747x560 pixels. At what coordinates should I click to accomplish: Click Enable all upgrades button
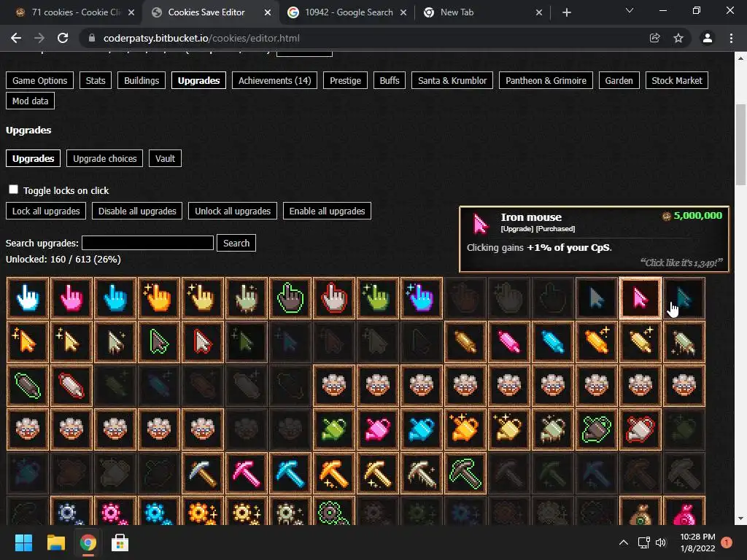[x=328, y=211]
